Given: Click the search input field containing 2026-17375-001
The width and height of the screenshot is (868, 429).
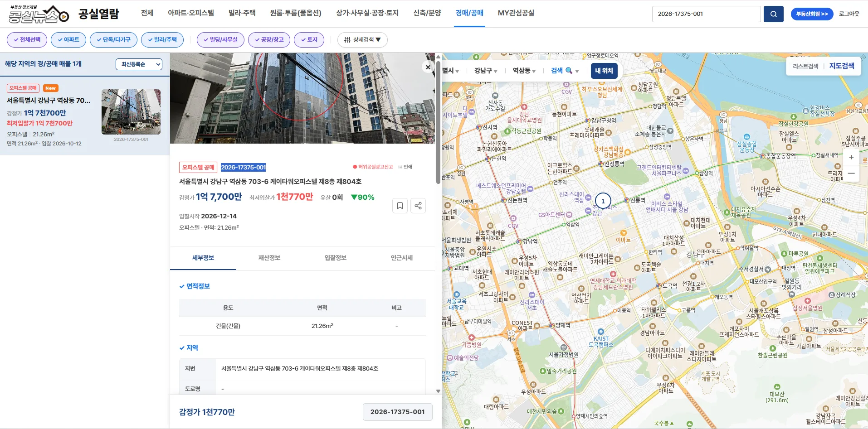Looking at the screenshot, I should 706,14.
